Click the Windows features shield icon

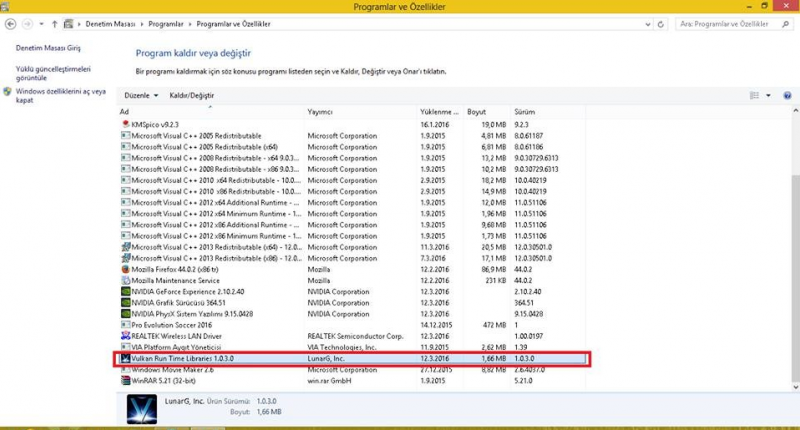(x=7, y=92)
